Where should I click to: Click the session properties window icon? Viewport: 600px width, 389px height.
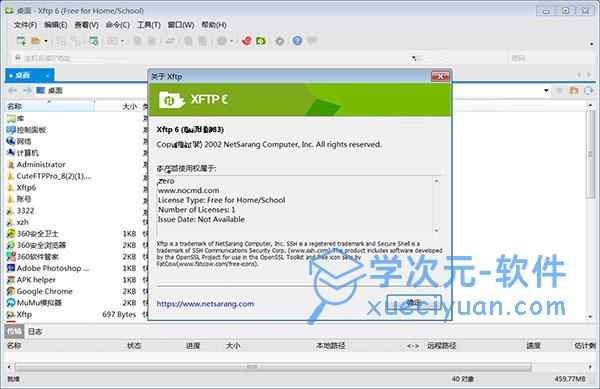[94, 41]
